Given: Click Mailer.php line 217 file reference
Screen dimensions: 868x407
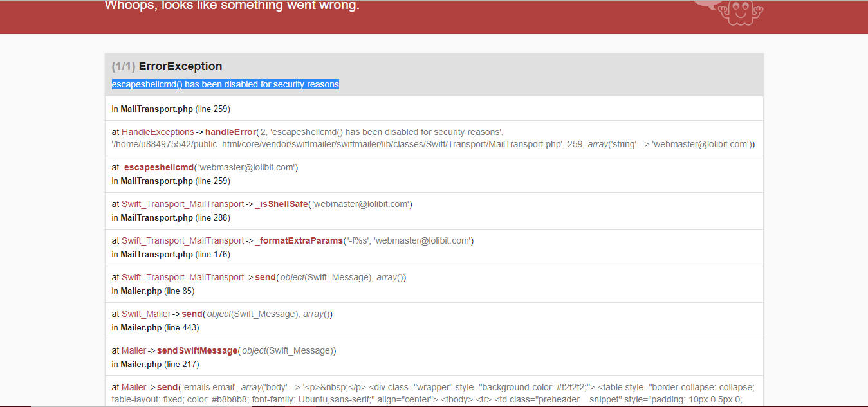Looking at the screenshot, I should click(141, 364).
